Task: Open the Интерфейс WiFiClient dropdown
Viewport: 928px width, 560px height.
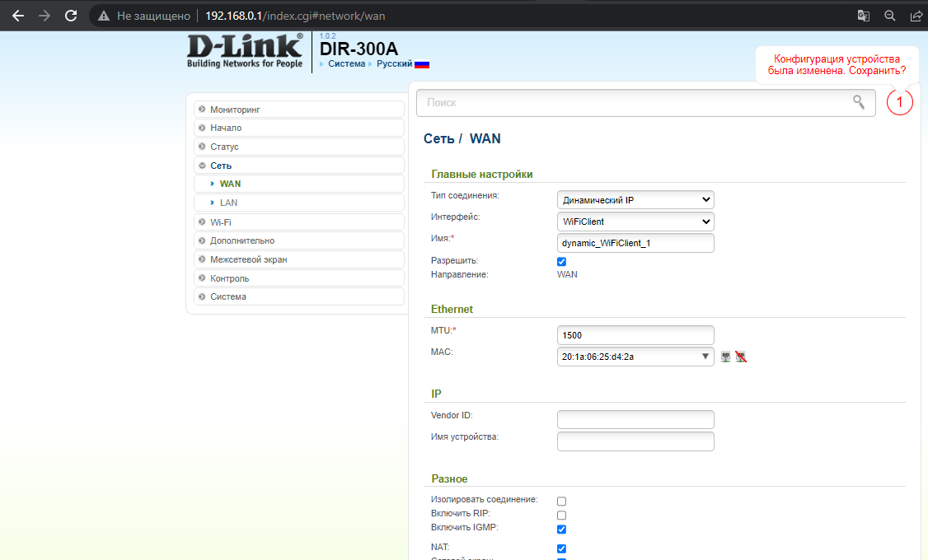Action: (635, 222)
